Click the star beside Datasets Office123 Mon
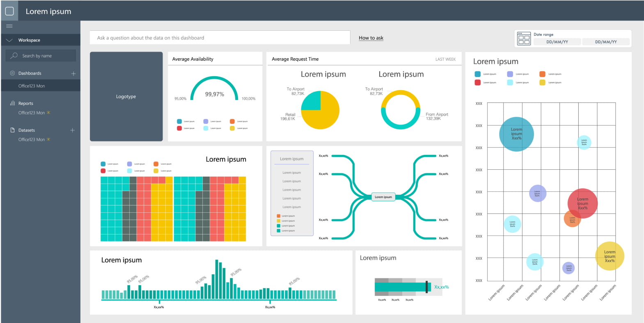This screenshot has height=323, width=644. coord(48,139)
